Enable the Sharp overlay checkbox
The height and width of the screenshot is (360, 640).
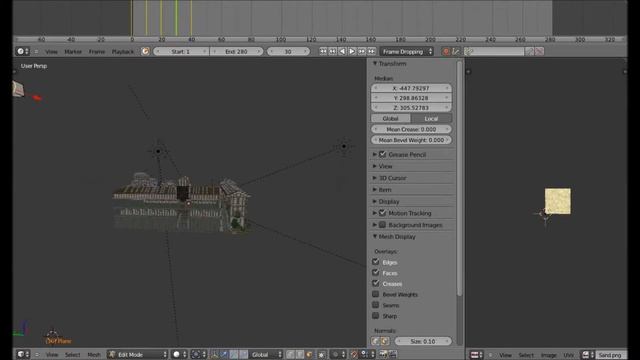coord(376,316)
